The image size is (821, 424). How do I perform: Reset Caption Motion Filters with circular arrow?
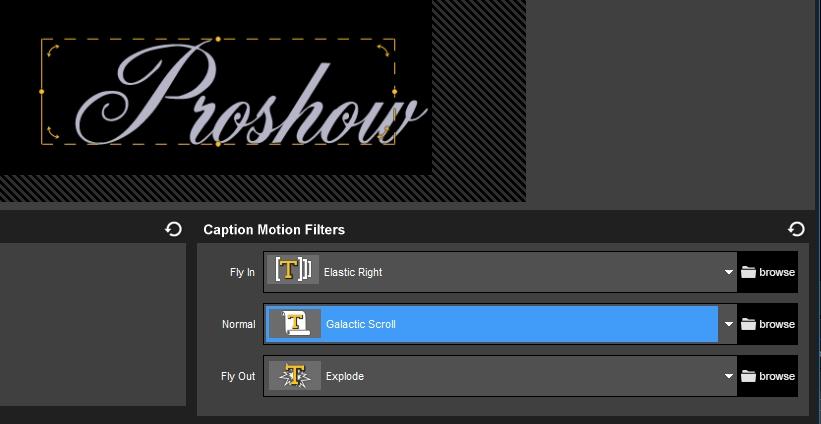coord(796,229)
